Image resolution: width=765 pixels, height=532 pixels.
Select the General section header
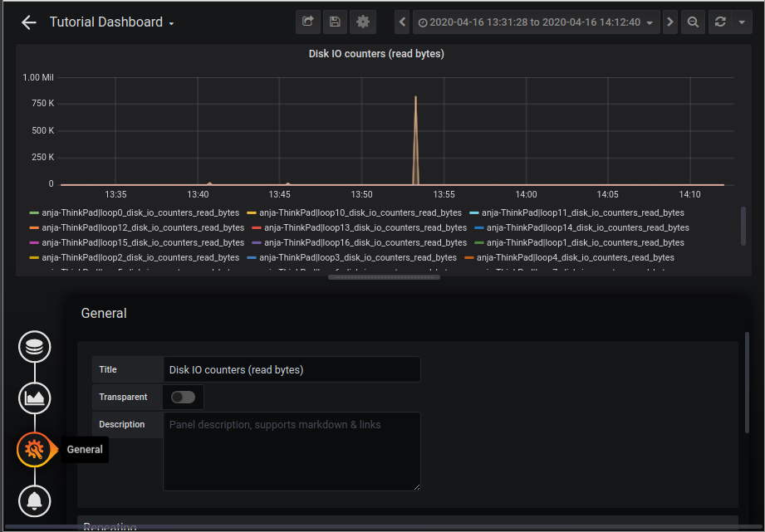click(x=105, y=313)
